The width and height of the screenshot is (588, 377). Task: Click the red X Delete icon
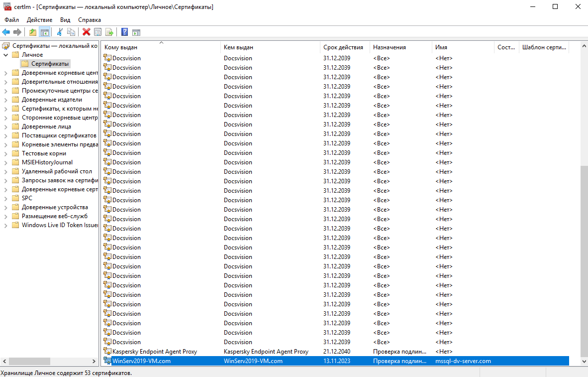[x=86, y=32]
